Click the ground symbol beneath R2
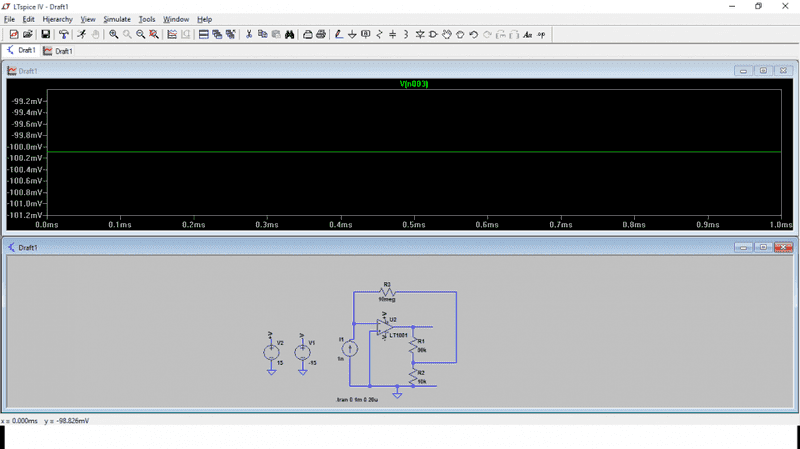 [x=397, y=393]
